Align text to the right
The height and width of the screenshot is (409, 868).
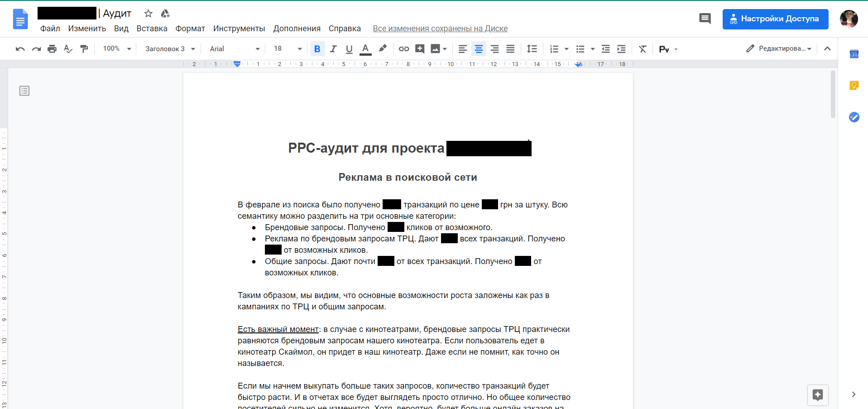[494, 49]
